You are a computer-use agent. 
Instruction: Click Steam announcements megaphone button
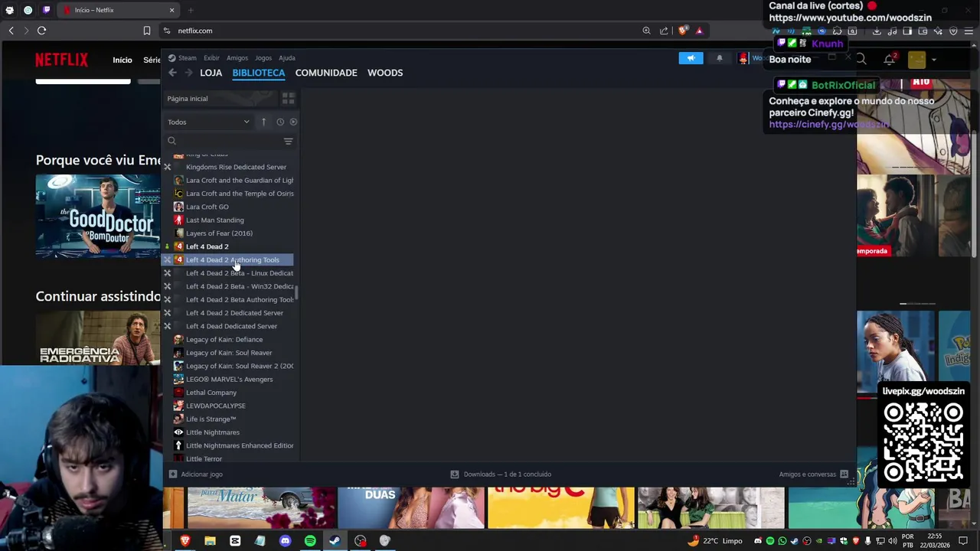[x=691, y=58]
